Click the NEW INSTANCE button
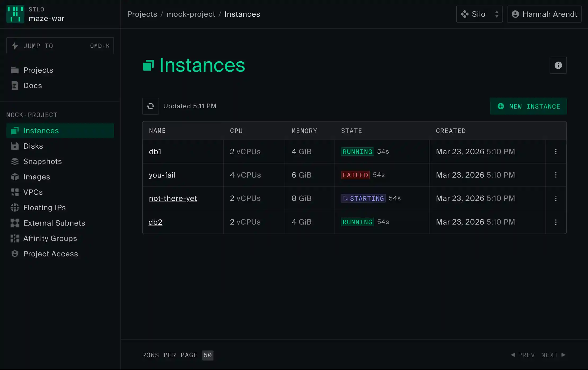Viewport: 588px width, 370px height. 528,106
